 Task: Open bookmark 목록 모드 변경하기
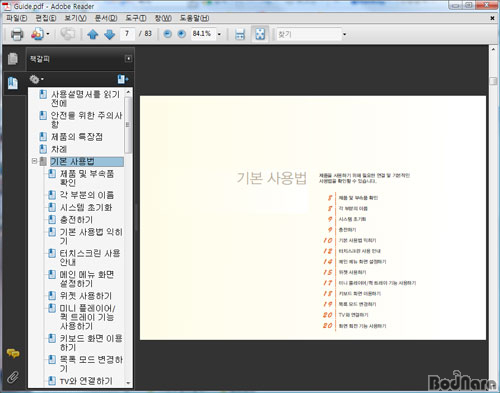91,364
